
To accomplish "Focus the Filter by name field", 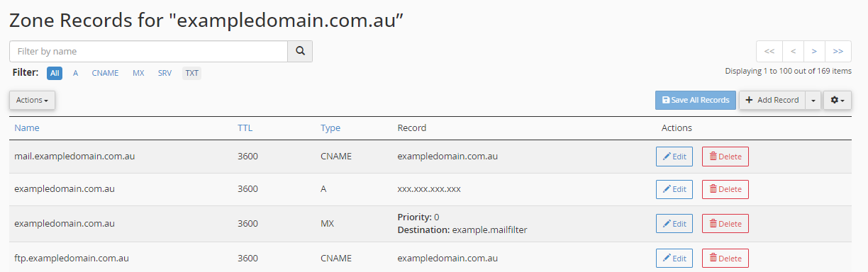I will click(148, 52).
